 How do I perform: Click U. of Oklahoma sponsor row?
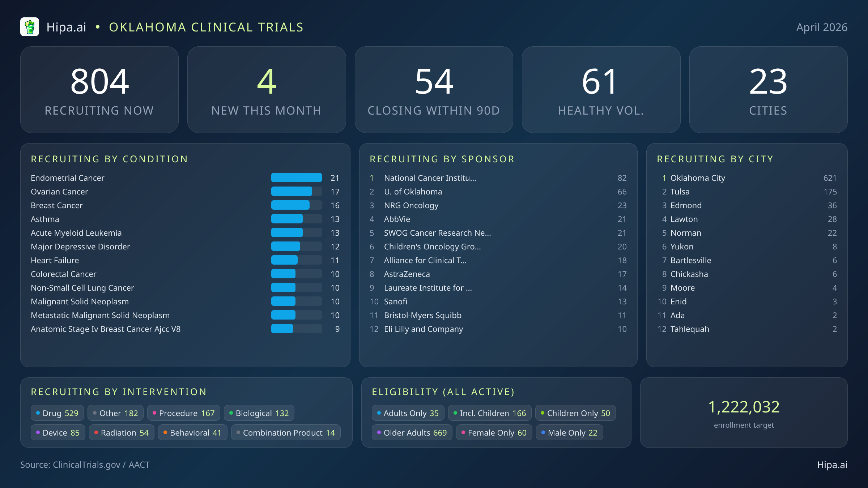point(498,192)
